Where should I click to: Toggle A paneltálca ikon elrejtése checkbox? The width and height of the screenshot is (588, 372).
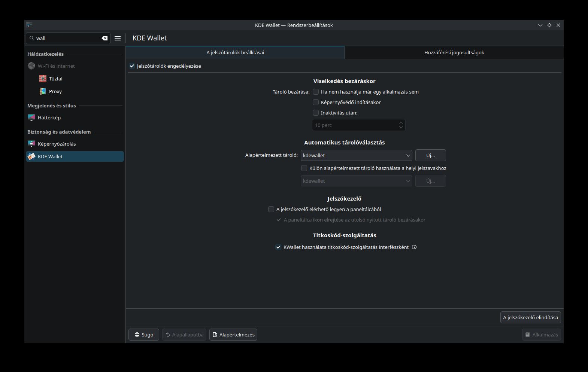(279, 220)
